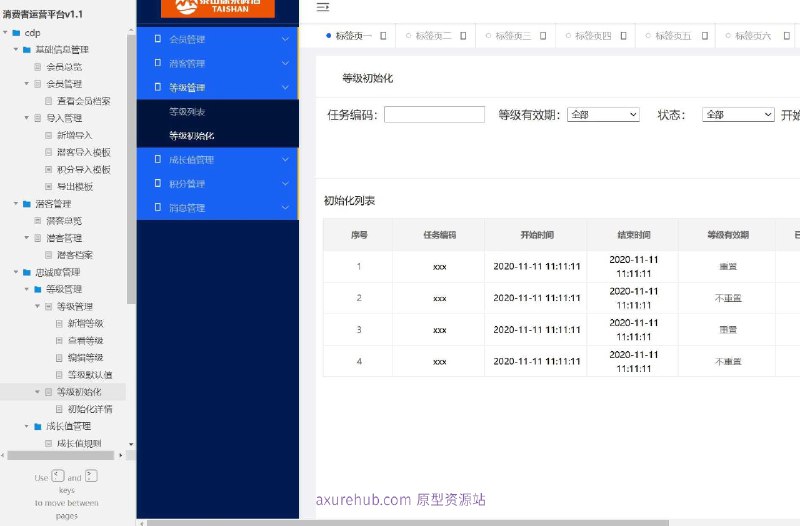Click the 任务编码 column header

439,235
